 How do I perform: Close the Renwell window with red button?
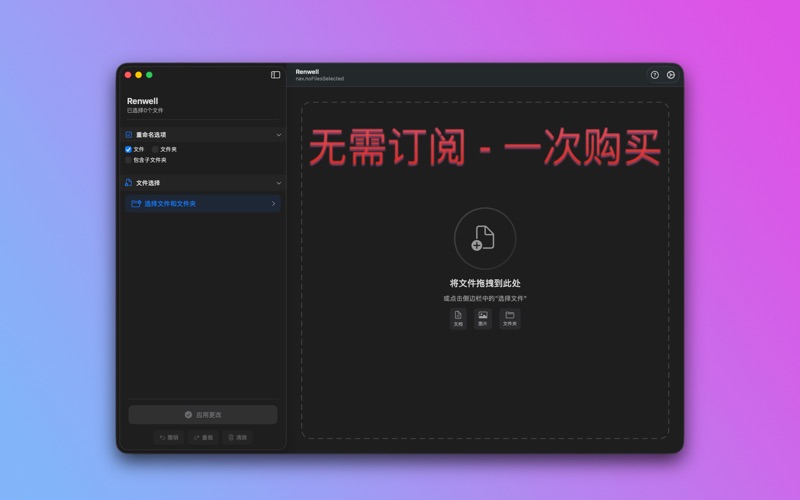128,75
